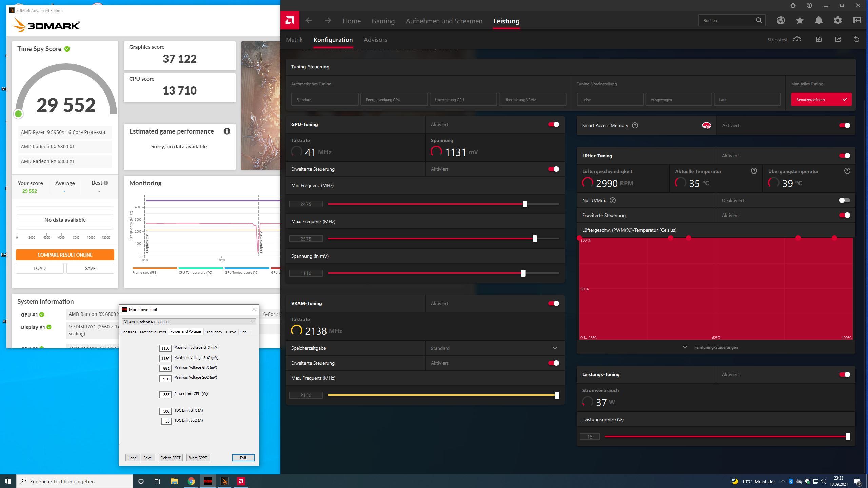Toggle fan Erweiterte Steuerung switch
The width and height of the screenshot is (868, 488).
pyautogui.click(x=844, y=215)
